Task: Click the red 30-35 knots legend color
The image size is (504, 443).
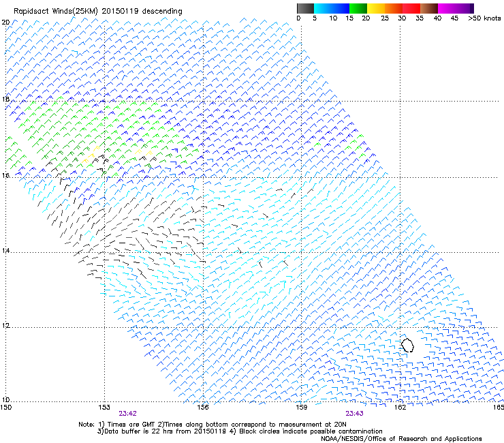Action: click(411, 8)
